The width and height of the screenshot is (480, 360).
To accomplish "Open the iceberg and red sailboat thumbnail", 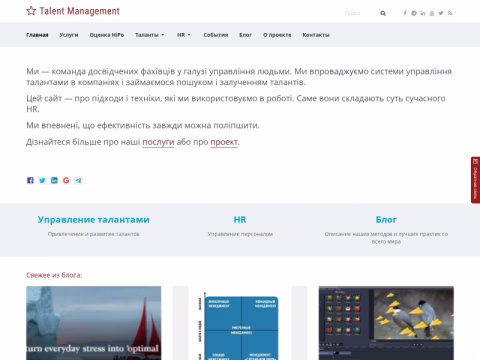I will 94,323.
